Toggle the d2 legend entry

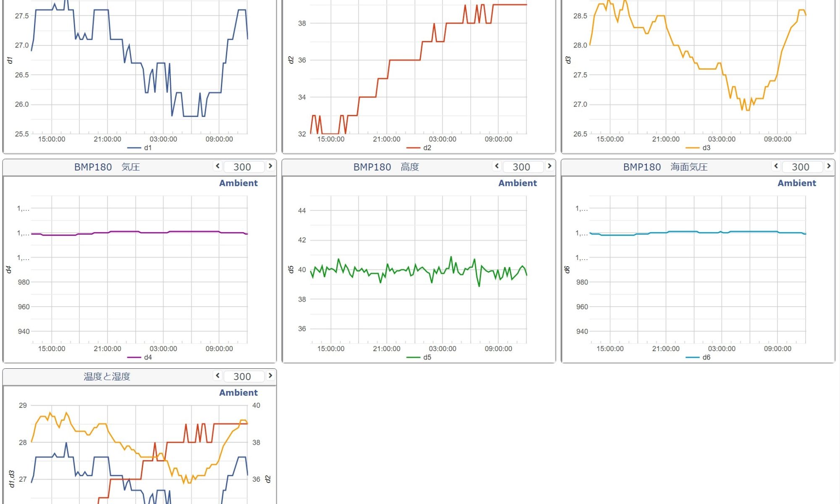click(x=427, y=148)
